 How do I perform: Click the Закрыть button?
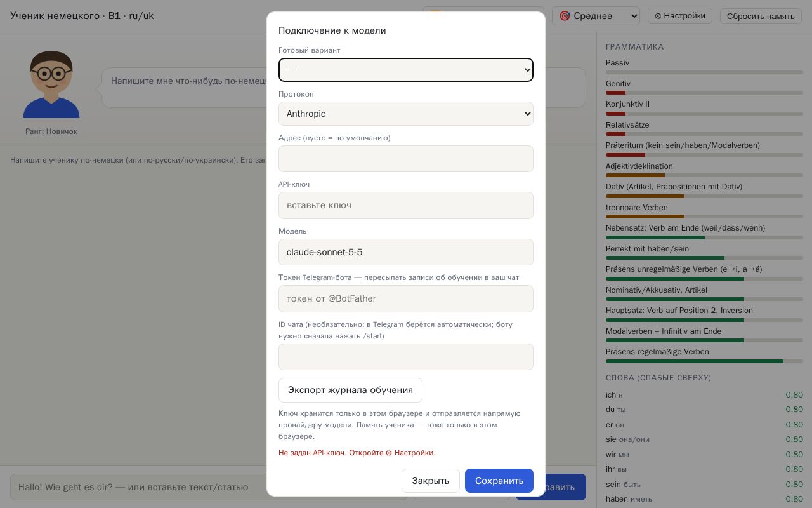[x=431, y=481]
